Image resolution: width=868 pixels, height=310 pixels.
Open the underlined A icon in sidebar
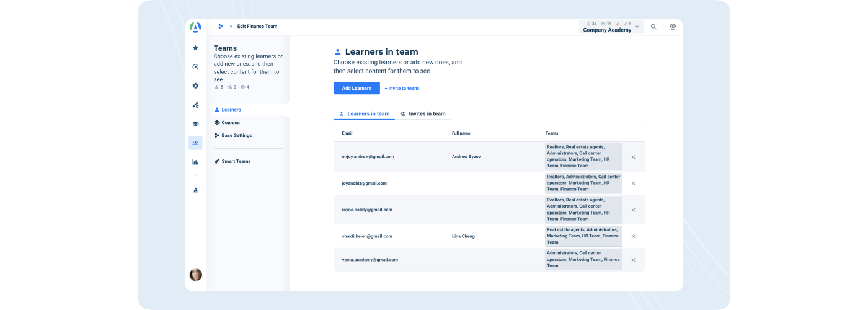195,190
